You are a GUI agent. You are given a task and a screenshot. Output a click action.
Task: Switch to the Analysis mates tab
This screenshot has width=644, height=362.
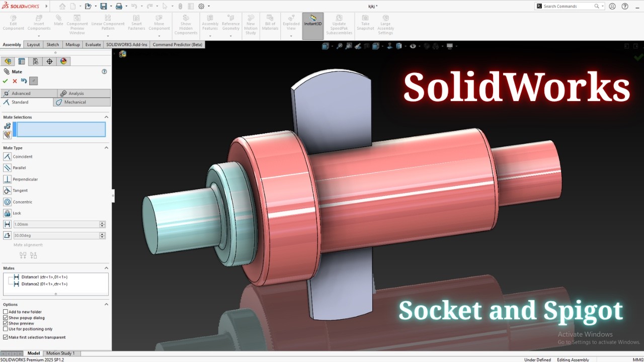[x=84, y=94]
